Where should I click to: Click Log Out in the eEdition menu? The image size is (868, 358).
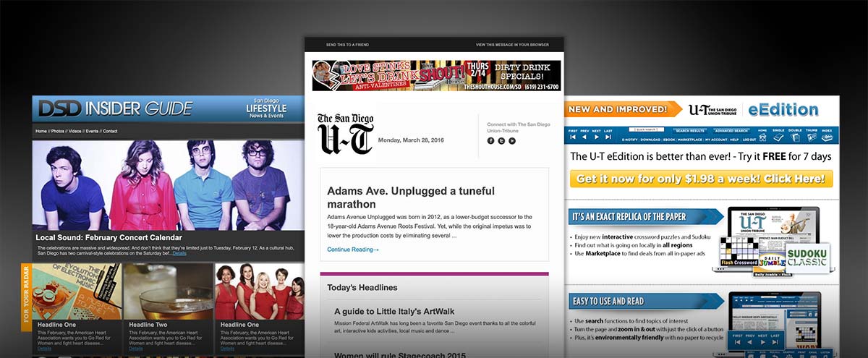(749, 140)
